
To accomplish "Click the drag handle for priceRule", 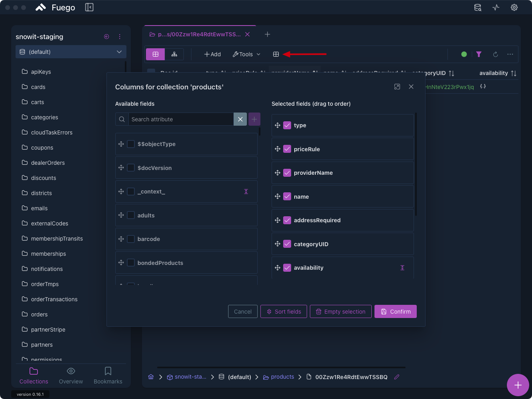I will pyautogui.click(x=278, y=149).
